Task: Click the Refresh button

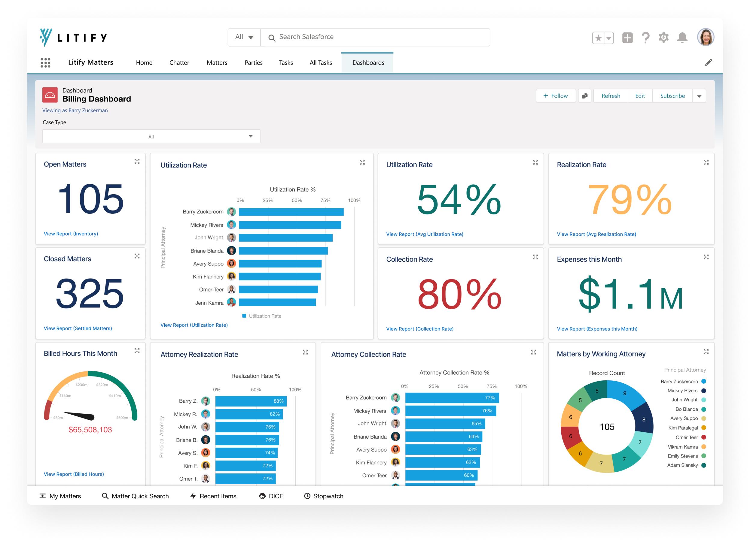Action: coord(610,96)
